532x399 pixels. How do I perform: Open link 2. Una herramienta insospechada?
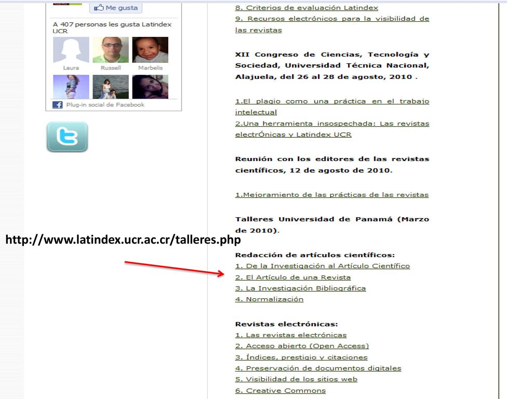point(332,129)
